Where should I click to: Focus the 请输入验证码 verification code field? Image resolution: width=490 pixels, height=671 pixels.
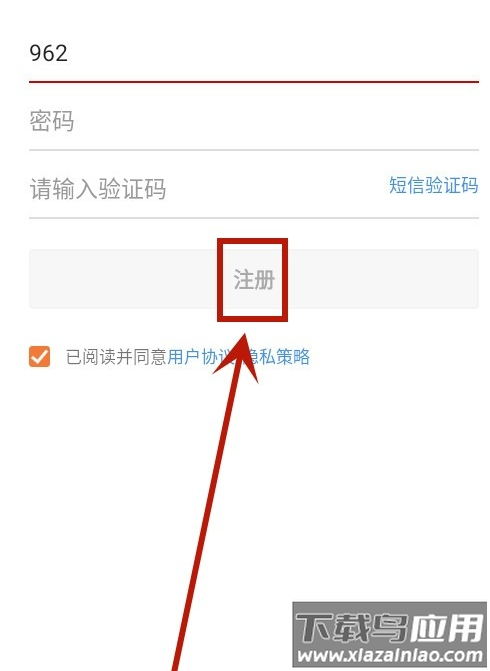205,188
